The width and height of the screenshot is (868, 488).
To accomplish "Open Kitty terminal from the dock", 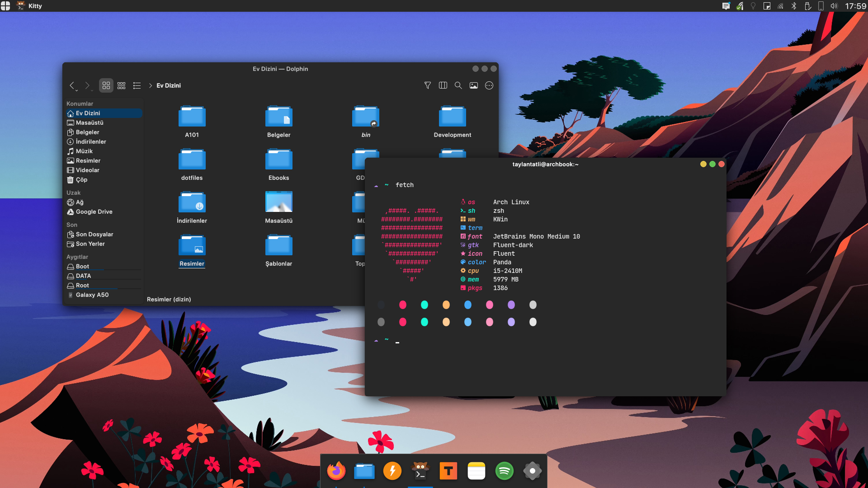I will click(x=420, y=471).
